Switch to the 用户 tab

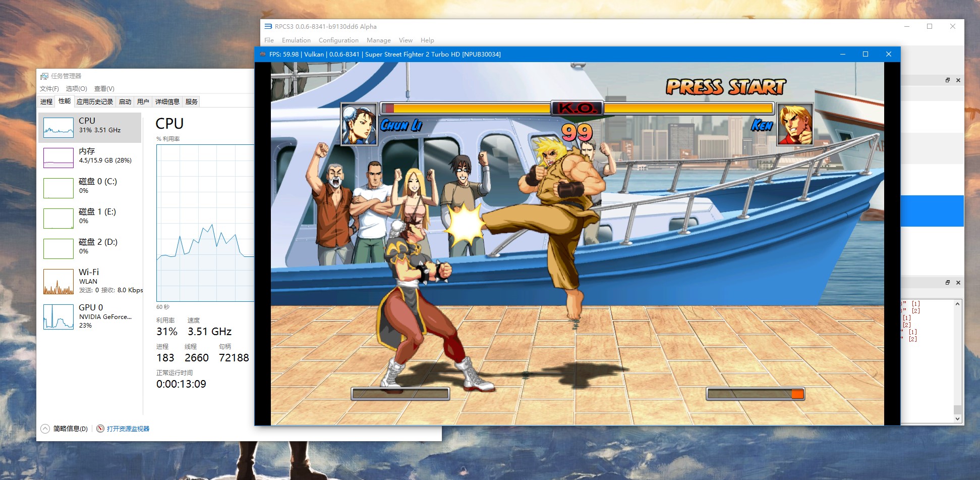[x=143, y=101]
